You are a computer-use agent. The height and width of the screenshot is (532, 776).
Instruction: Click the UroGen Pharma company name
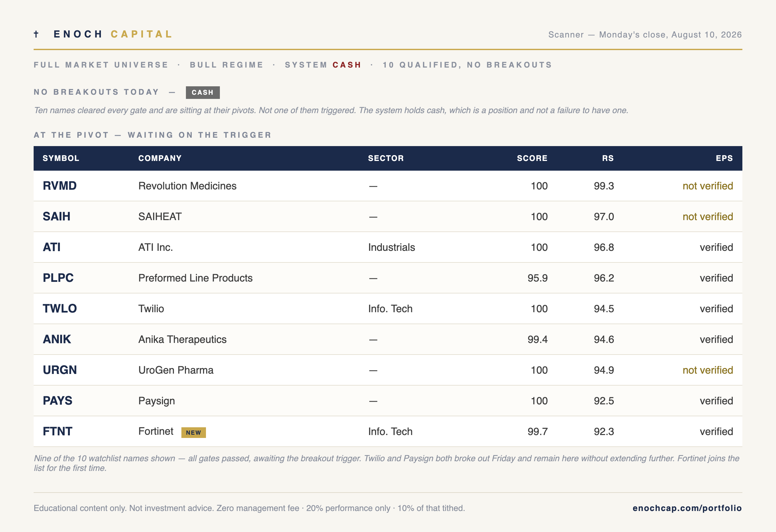(176, 370)
